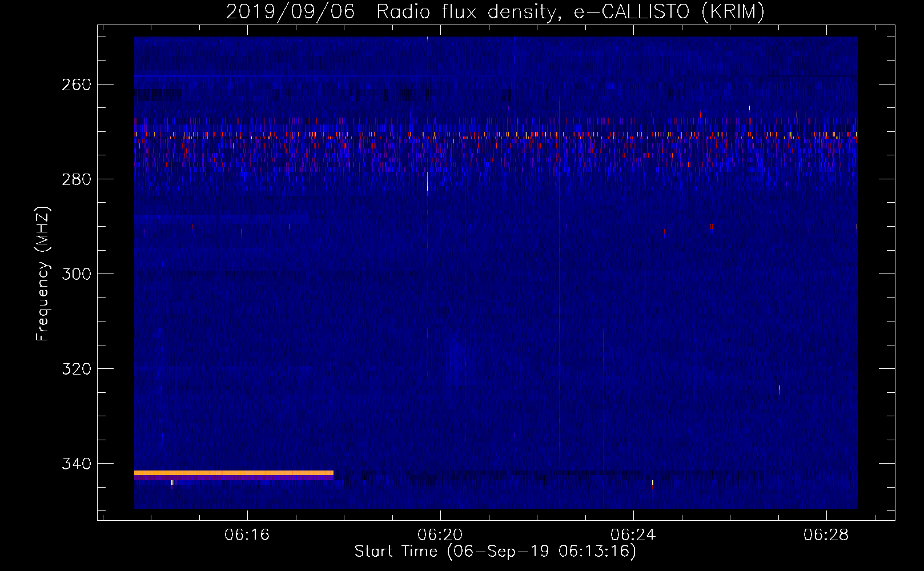Click the 2019/09/06 date in the title
The width and height of the screenshot is (924, 571).
coord(291,12)
